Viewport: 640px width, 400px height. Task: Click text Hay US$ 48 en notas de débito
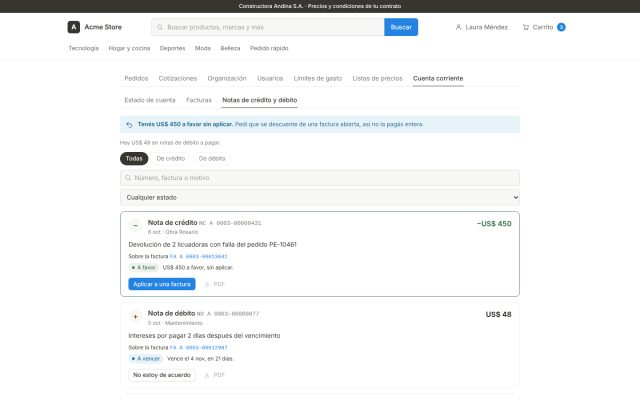coord(170,142)
